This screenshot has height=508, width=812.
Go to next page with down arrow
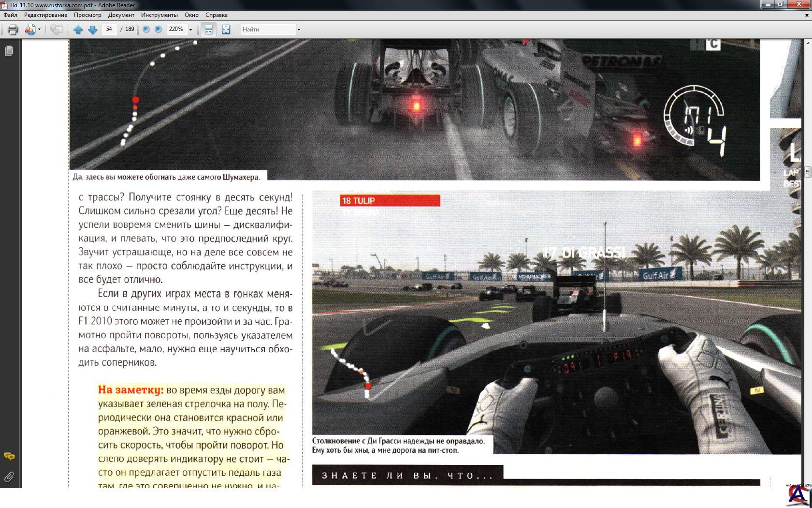click(93, 30)
